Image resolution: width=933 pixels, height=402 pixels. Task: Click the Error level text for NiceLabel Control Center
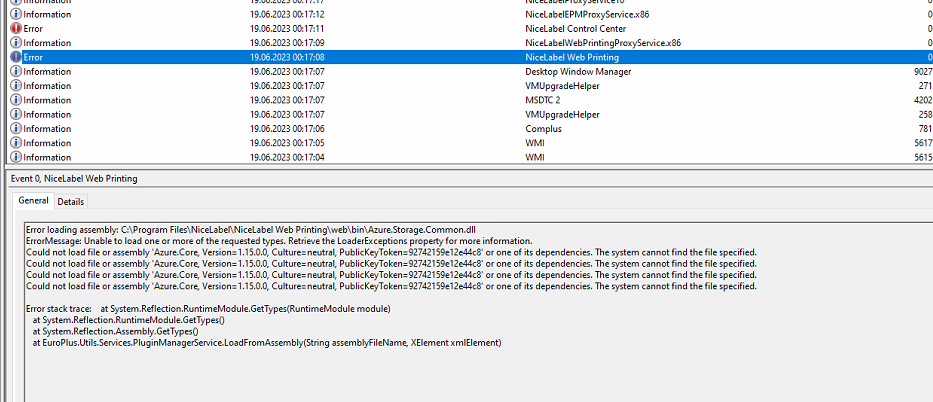(33, 29)
